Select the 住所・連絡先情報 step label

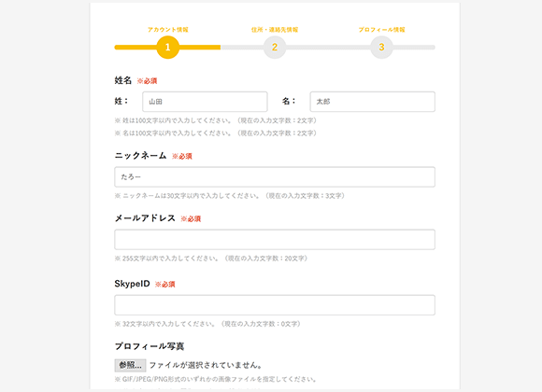point(275,30)
